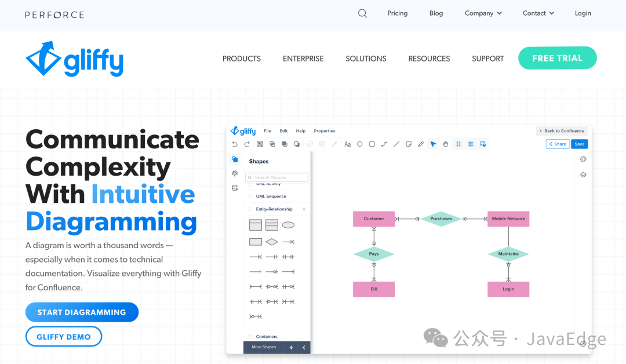Open the SOLUTIONS navigation item
The height and width of the screenshot is (364, 626).
pos(366,59)
